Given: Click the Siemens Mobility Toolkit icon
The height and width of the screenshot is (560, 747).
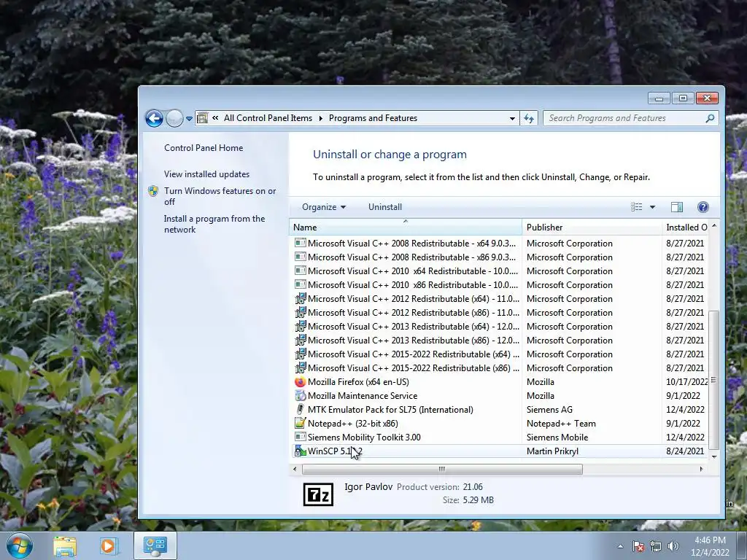Looking at the screenshot, I should click(300, 437).
